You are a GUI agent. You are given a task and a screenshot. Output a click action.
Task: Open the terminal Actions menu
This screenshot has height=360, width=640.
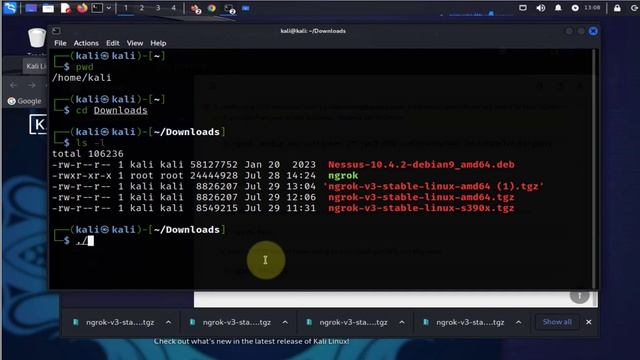tap(86, 43)
